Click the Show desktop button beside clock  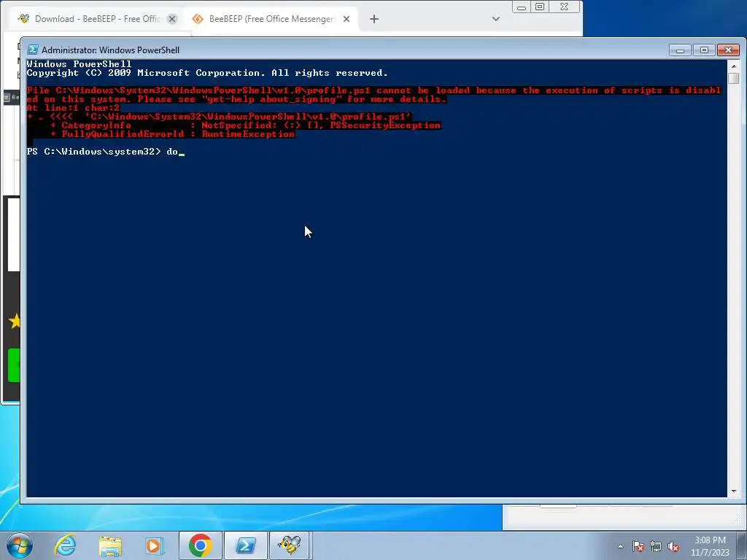(743, 545)
